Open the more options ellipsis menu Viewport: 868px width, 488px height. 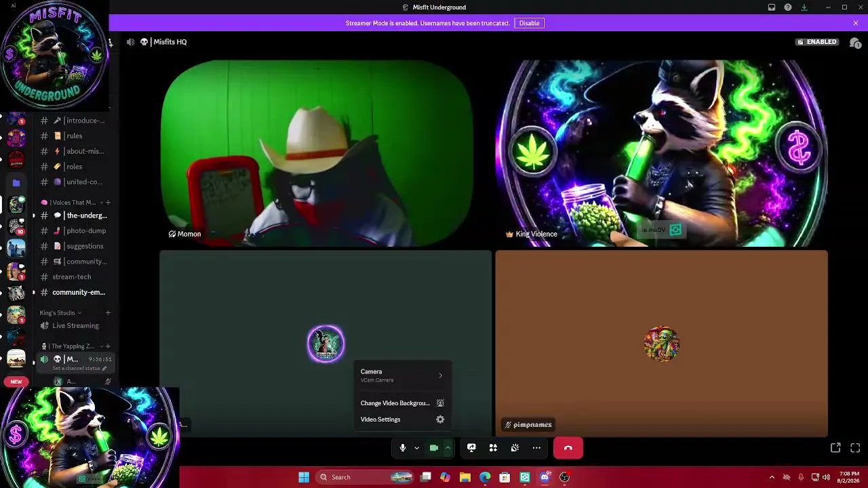point(536,448)
